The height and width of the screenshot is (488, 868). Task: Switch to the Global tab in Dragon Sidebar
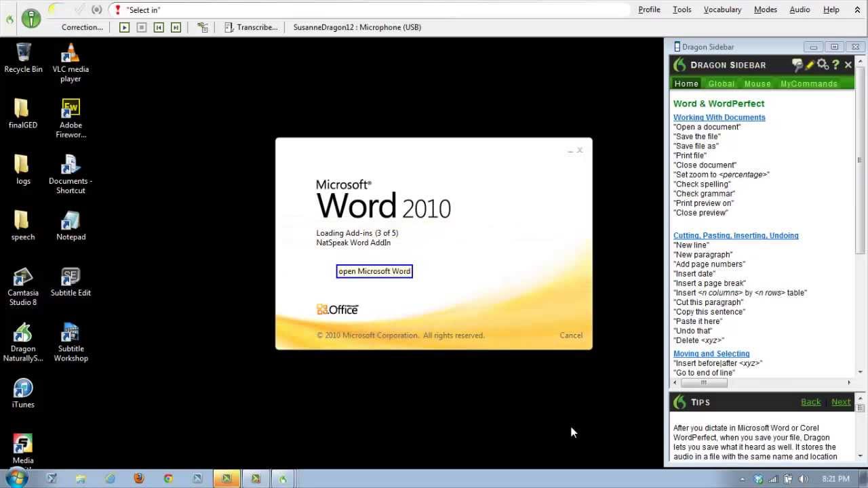[x=722, y=83]
